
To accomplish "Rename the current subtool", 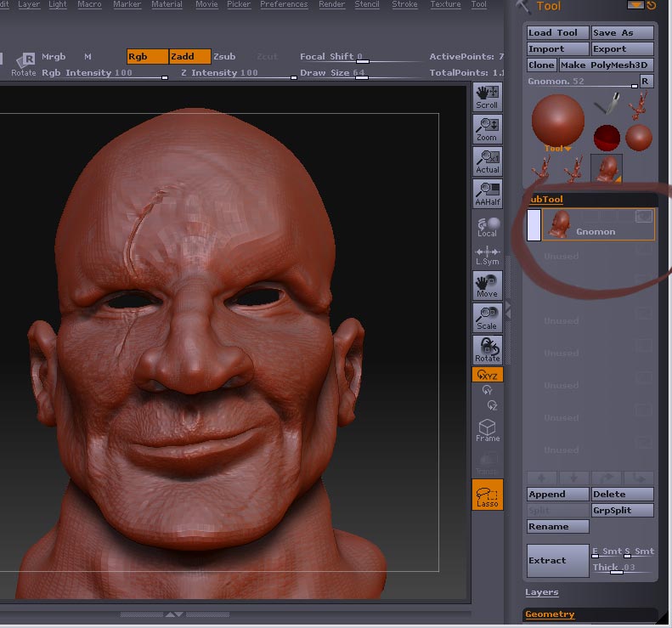I will (x=557, y=526).
